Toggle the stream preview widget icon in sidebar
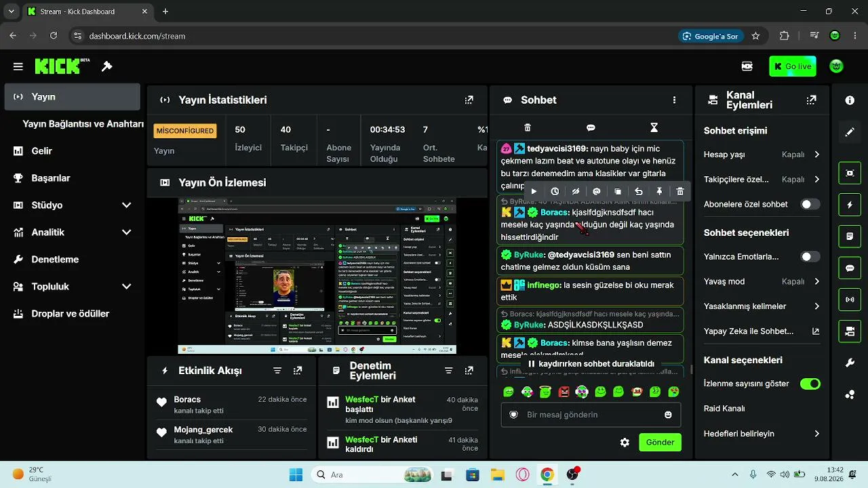Screen dimensions: 868x488 850,173
